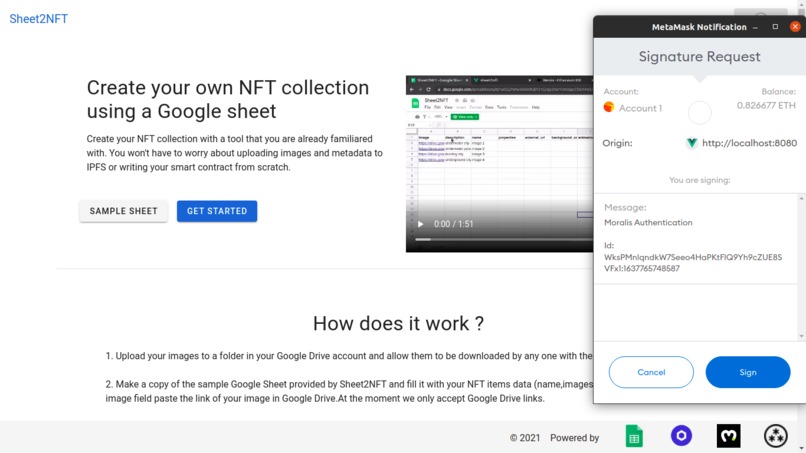
Task: Click the message scrollbar down arrow
Action: [801, 336]
